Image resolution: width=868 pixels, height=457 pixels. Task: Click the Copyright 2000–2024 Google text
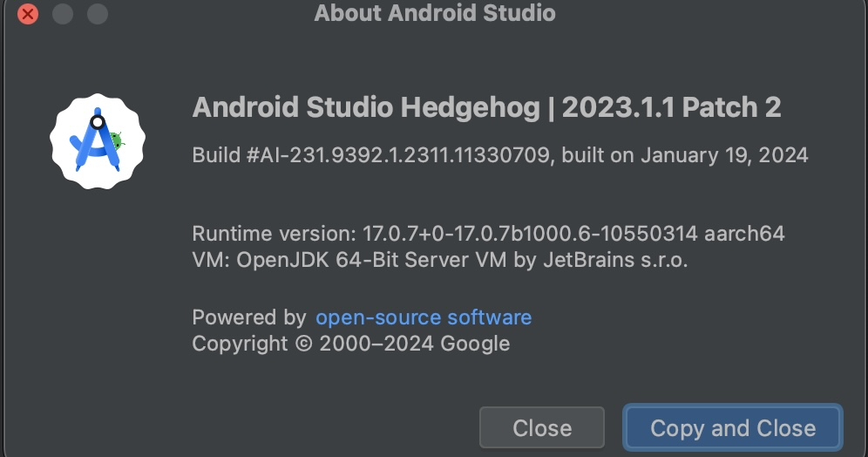351,344
